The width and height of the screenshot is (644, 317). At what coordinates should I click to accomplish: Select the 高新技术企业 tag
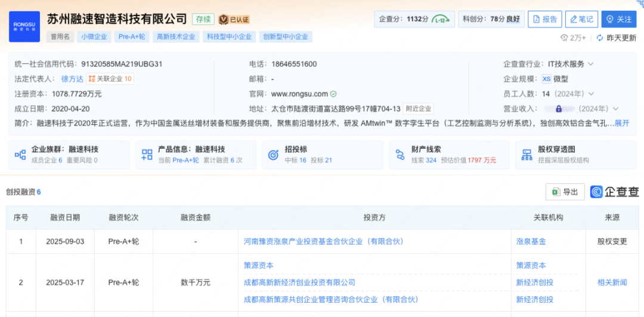point(176,36)
